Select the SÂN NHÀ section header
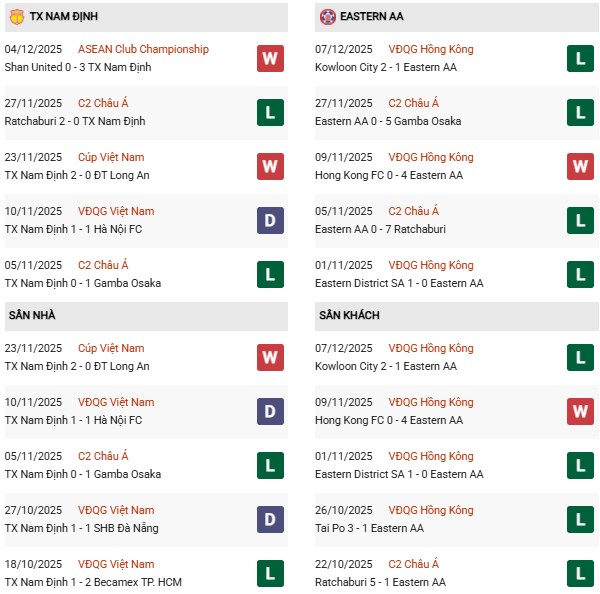The height and width of the screenshot is (594, 600). tap(32, 315)
